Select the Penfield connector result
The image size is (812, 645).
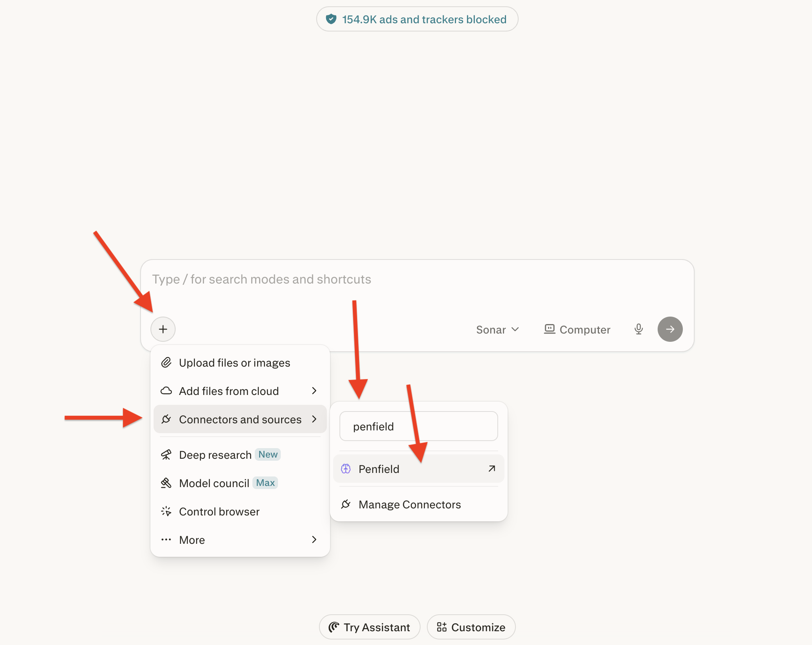[419, 469]
